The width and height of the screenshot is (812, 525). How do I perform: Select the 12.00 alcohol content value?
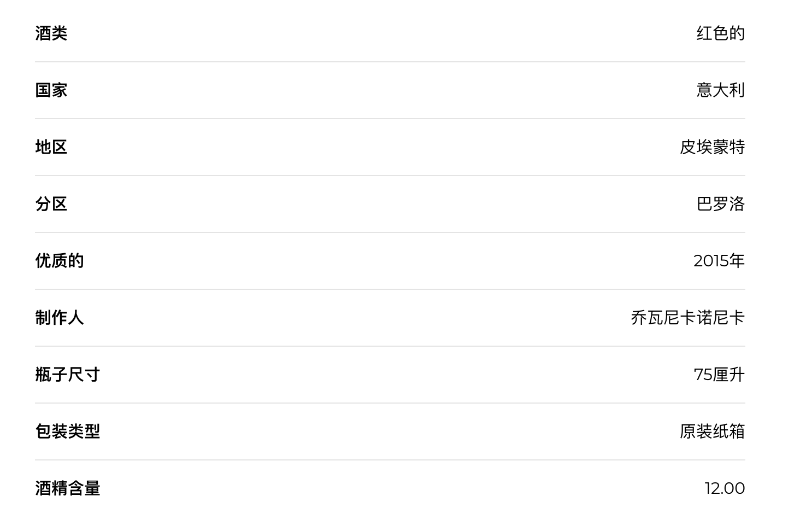coord(725,488)
